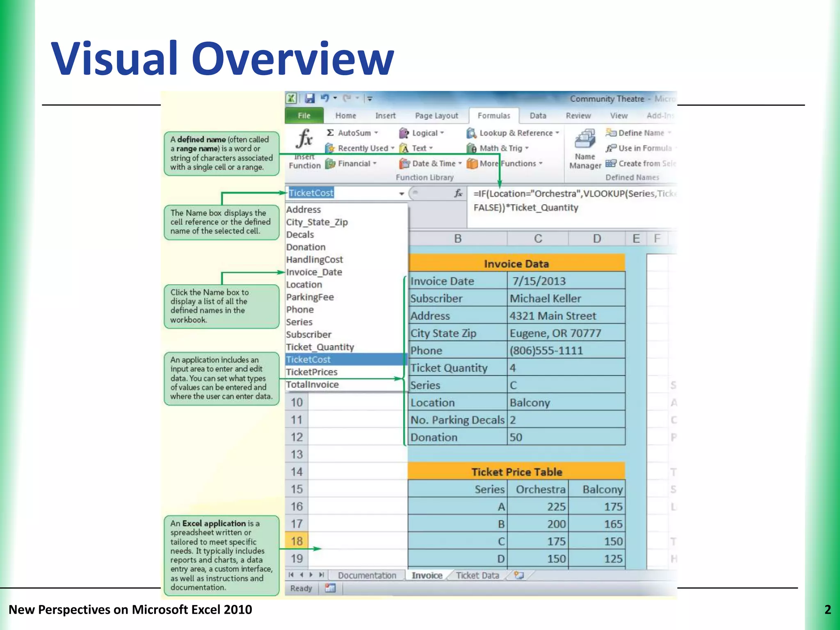Switch to the Data ribbon tab
The width and height of the screenshot is (840, 630).
coord(538,116)
